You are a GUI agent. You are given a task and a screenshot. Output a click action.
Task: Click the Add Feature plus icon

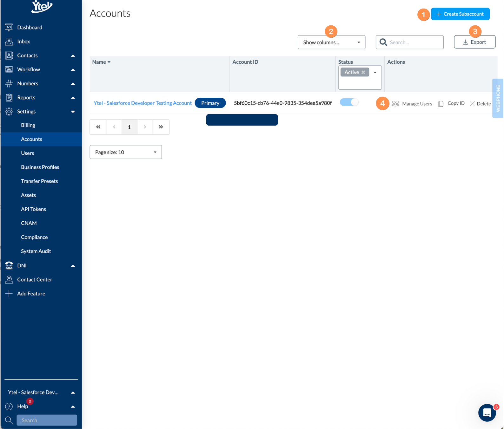coord(9,293)
